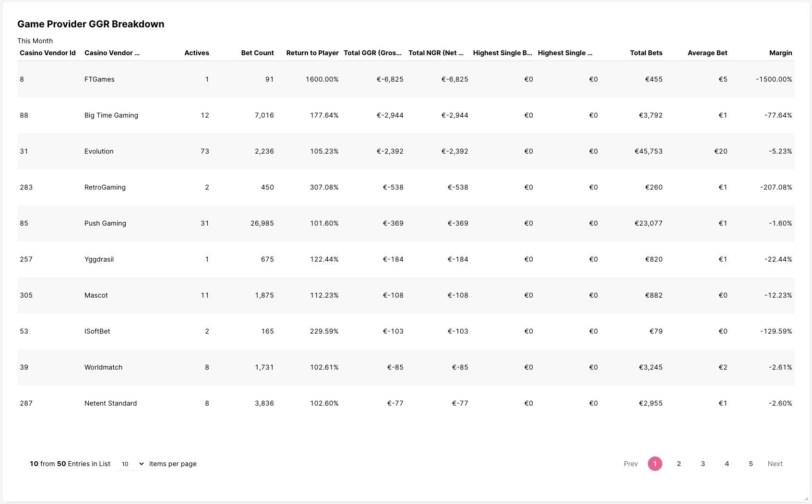Sort by Total Bets column header

click(x=646, y=53)
